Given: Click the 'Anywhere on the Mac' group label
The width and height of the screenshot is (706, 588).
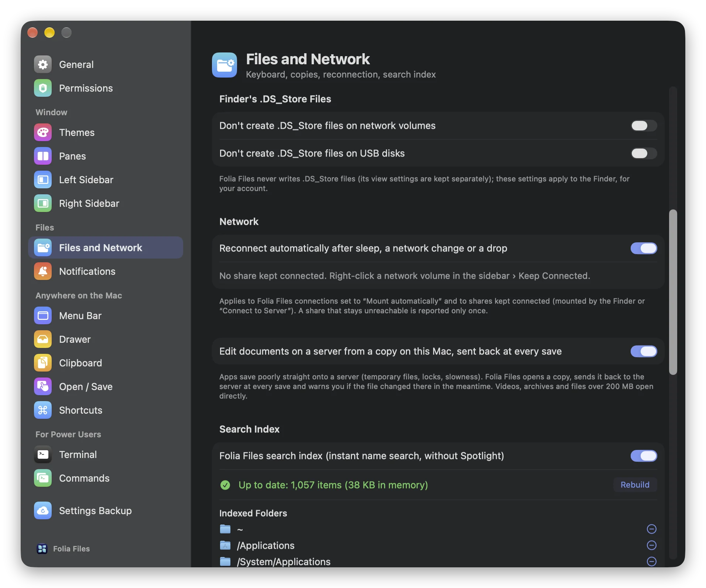Looking at the screenshot, I should click(79, 295).
